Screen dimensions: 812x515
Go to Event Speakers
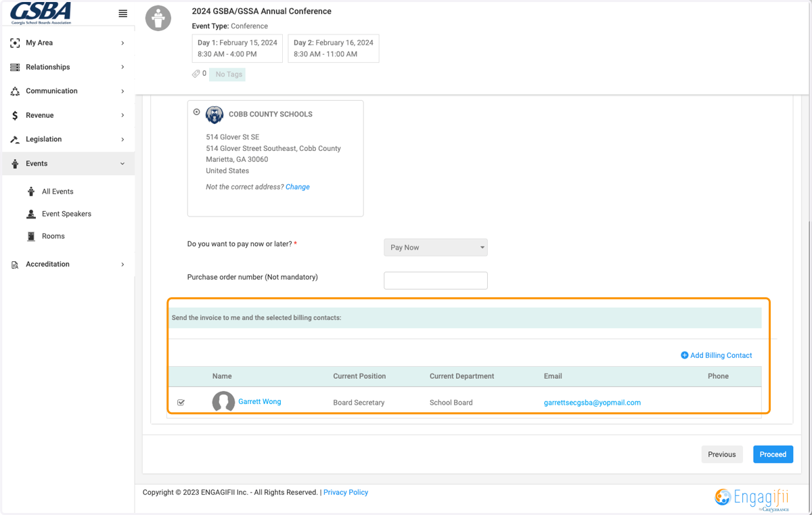coord(66,214)
